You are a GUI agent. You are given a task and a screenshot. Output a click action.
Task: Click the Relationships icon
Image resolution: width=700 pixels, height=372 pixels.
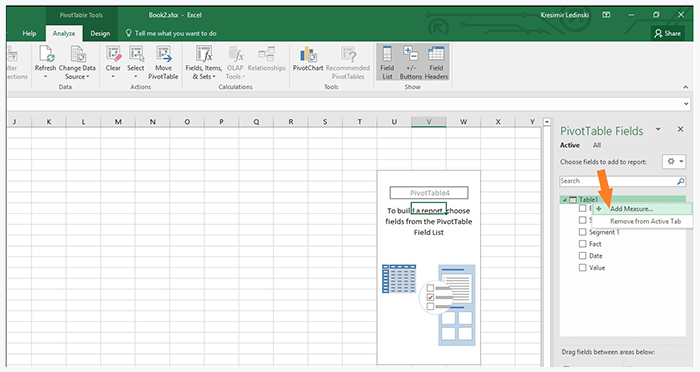point(267,54)
